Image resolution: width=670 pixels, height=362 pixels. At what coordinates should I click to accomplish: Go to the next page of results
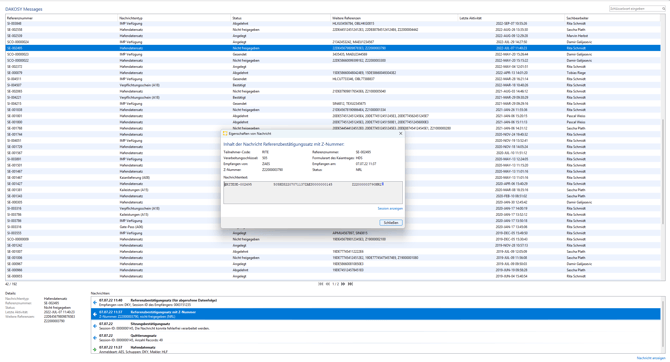point(343,284)
